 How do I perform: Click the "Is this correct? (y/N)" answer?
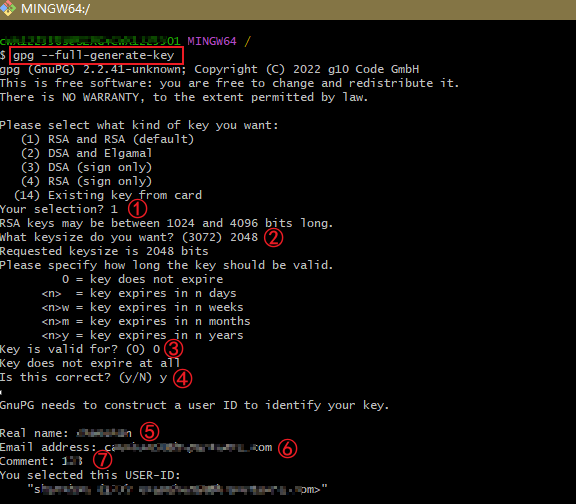[163, 378]
